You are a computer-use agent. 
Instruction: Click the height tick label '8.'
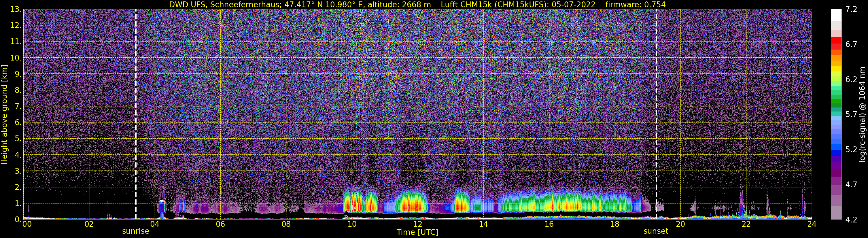(x=18, y=90)
